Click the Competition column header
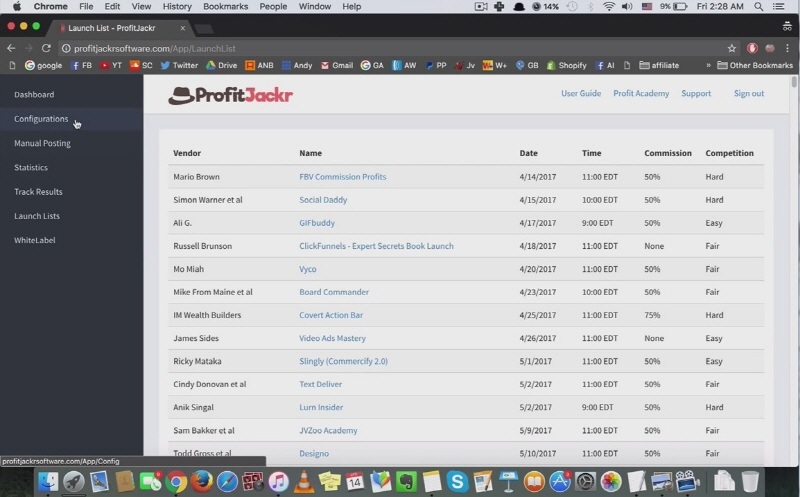800x497 pixels. (x=729, y=153)
